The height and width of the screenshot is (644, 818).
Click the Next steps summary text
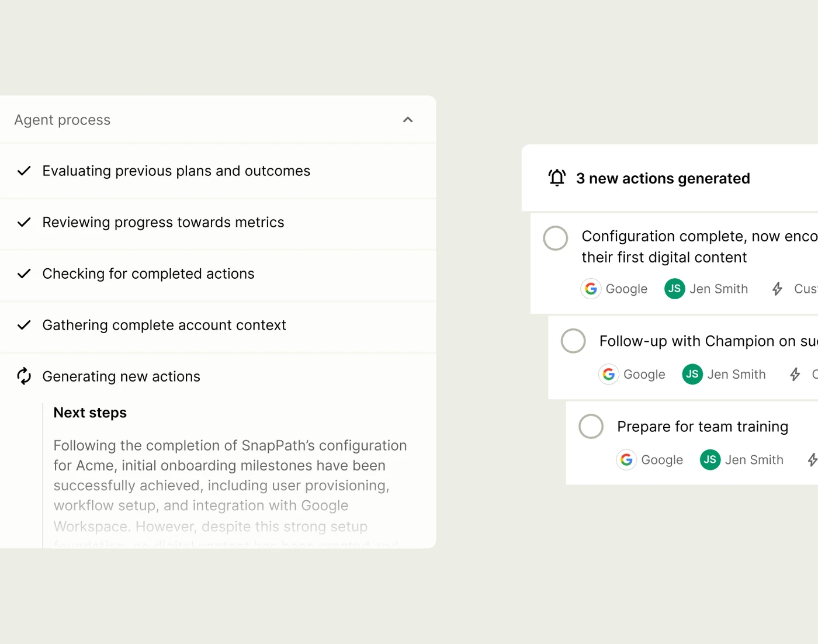click(230, 476)
